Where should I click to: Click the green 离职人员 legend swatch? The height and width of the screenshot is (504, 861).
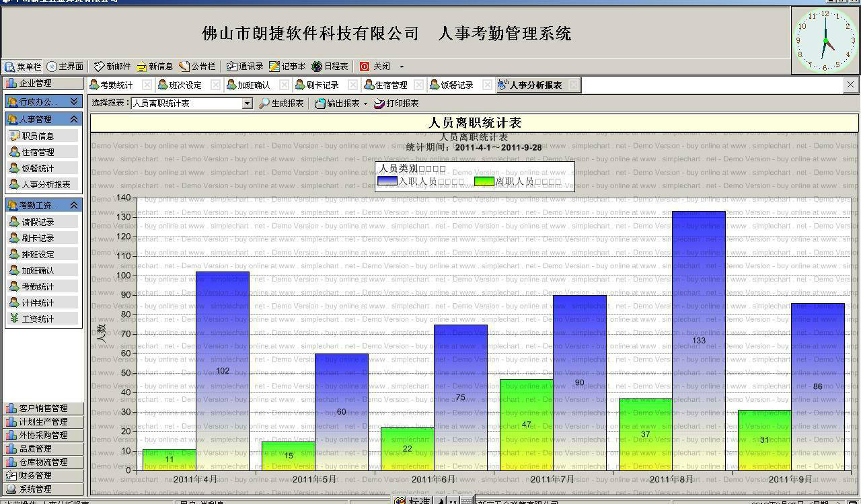(484, 181)
